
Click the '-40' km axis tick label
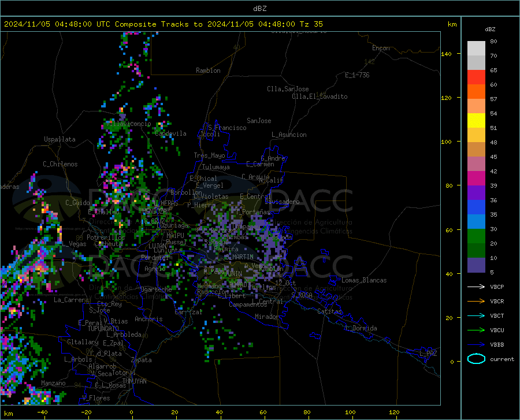[x=42, y=412]
